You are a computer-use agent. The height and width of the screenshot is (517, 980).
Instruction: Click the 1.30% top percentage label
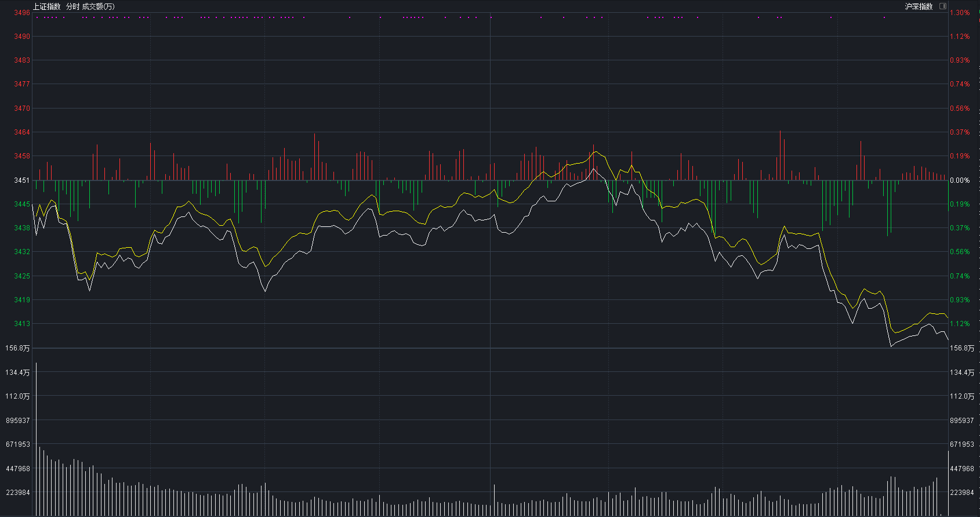click(960, 13)
